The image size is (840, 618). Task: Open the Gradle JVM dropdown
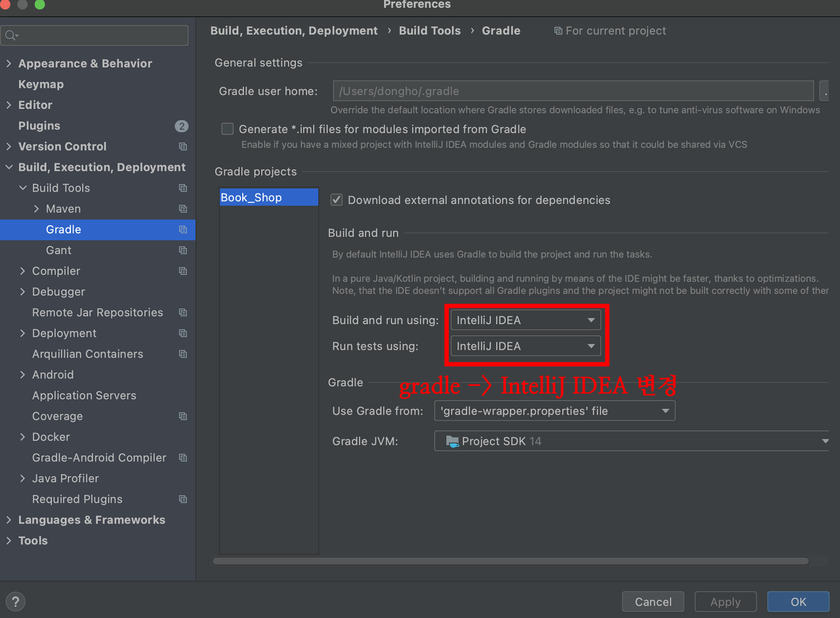tap(631, 442)
